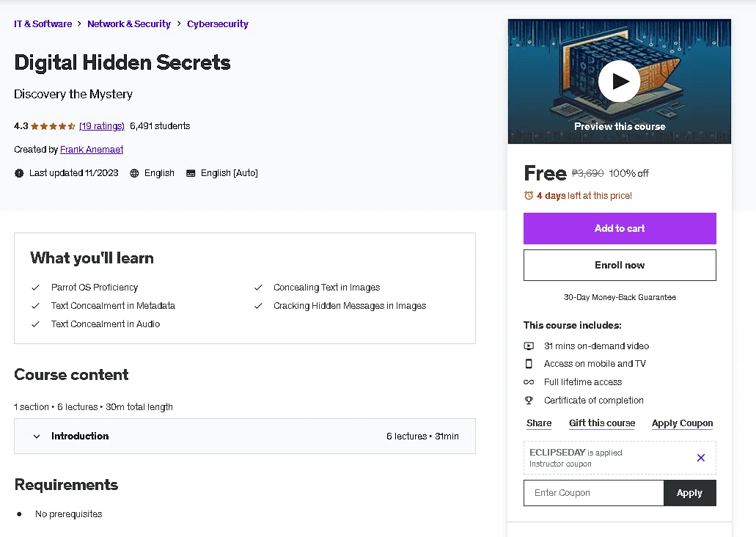Click Gift this course
Screen dimensions: 756x537
point(602,423)
